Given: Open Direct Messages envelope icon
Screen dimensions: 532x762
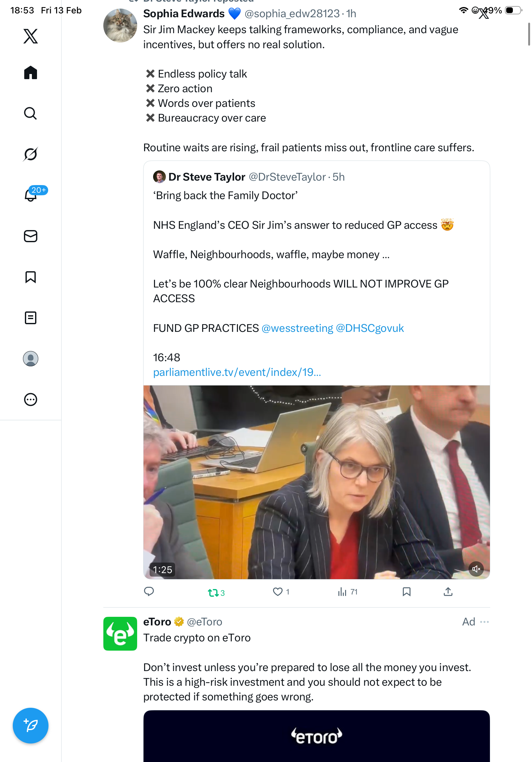Looking at the screenshot, I should pyautogui.click(x=31, y=236).
